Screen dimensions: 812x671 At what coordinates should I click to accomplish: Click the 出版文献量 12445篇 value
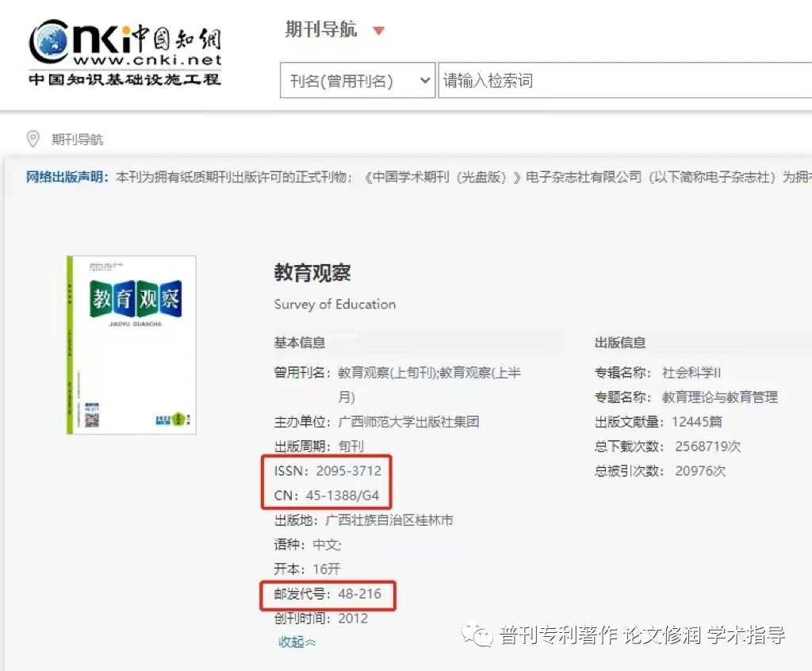coord(697,422)
